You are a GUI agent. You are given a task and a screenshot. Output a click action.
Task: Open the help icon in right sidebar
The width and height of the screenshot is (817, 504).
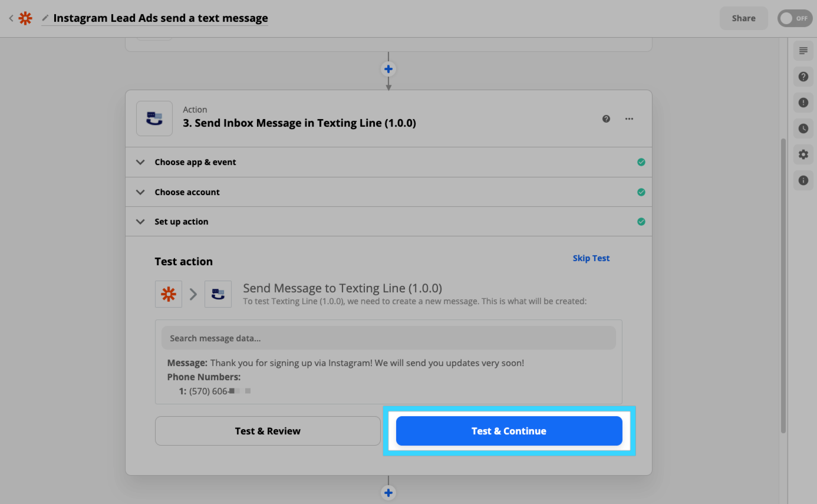tap(803, 77)
